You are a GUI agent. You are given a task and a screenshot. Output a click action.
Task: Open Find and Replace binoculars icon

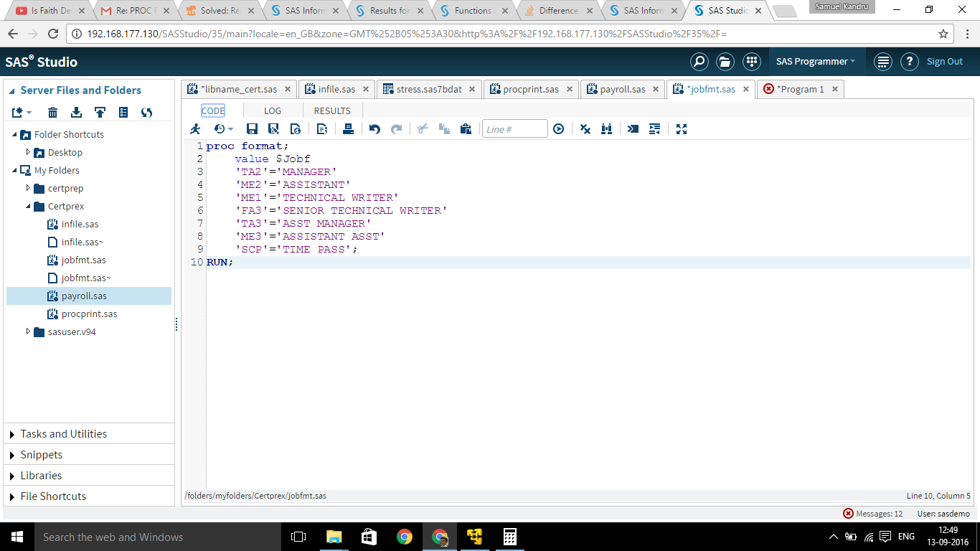607,129
